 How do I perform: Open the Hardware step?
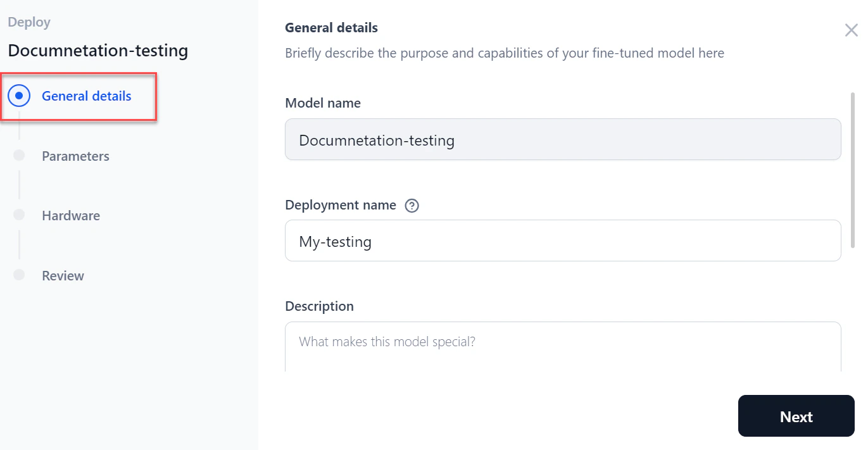click(70, 215)
